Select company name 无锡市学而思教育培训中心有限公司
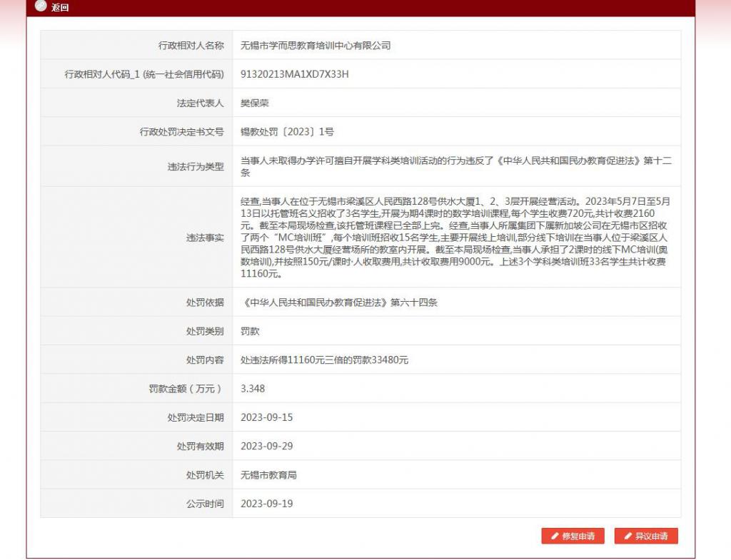The height and width of the screenshot is (560, 731). coord(316,45)
